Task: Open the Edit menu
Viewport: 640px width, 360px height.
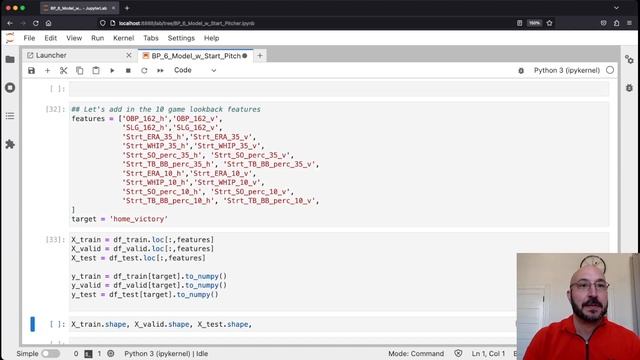Action: pyautogui.click(x=51, y=38)
